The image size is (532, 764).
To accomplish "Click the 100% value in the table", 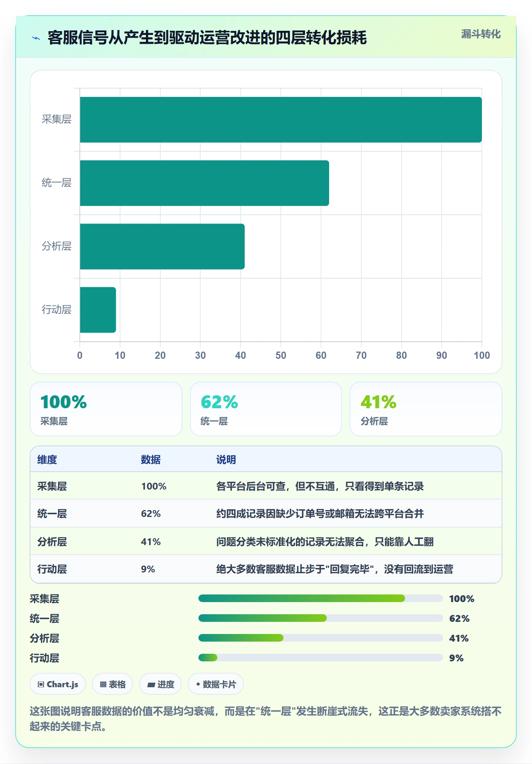I will (x=154, y=486).
